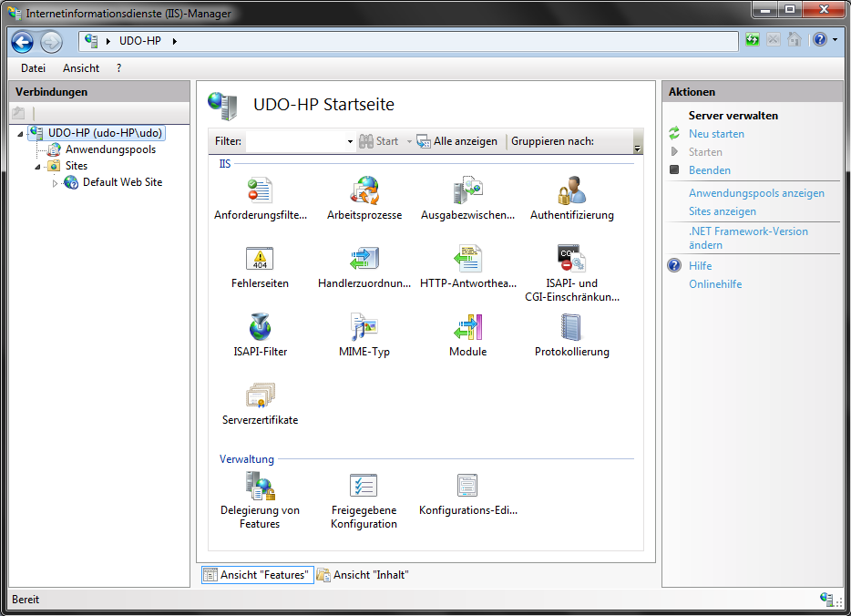Open the Konfigurations-Editor icon
This screenshot has height=616, width=851.
click(x=467, y=485)
